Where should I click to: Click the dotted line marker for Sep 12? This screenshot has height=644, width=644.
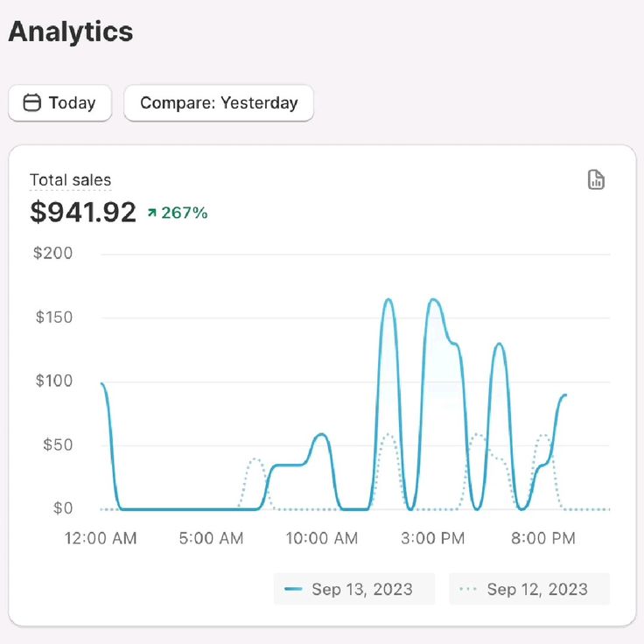[469, 589]
